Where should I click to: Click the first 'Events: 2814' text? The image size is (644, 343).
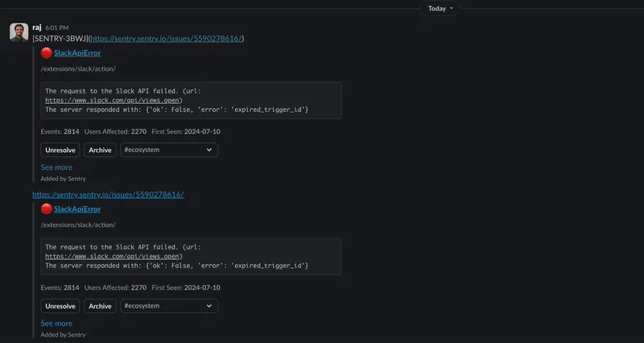coord(60,132)
